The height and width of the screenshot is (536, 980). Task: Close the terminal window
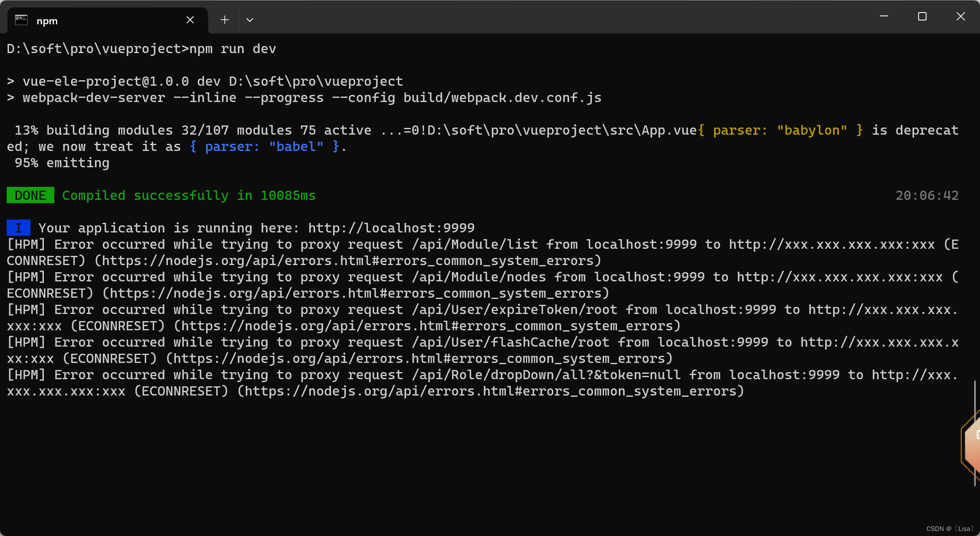coord(960,17)
